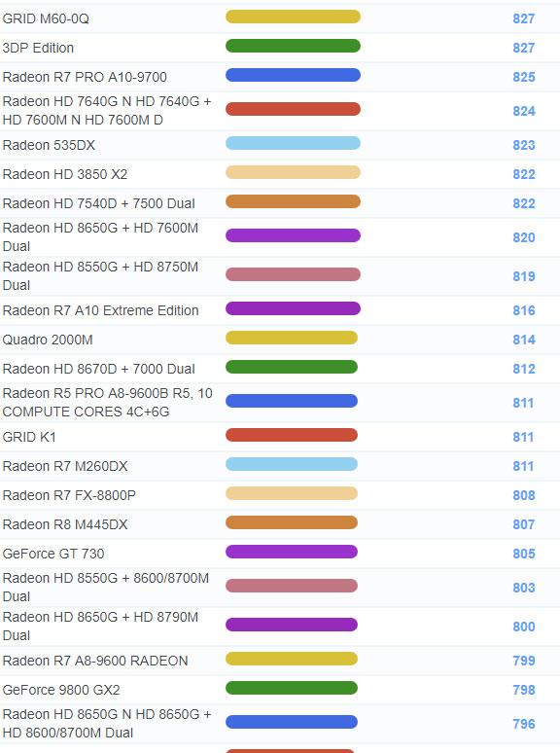Click Radeon HD 8670D + 7000 Dual
Image resolution: width=560 pixels, height=753 pixels.
pos(98,370)
